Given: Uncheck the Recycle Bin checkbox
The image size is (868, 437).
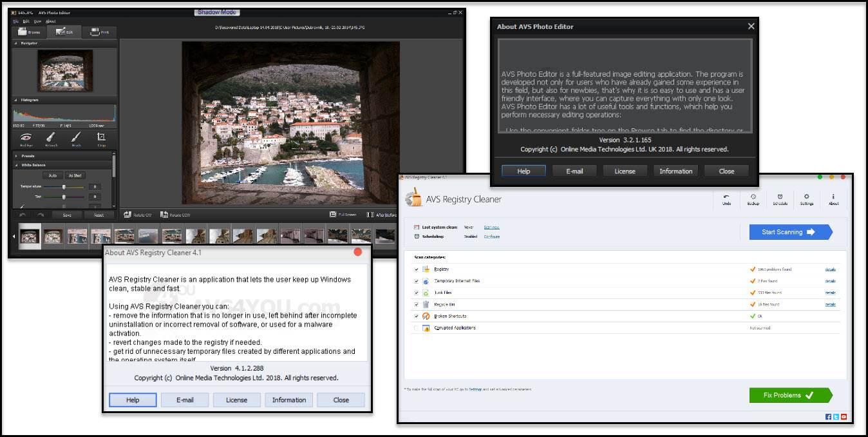Looking at the screenshot, I should point(417,304).
